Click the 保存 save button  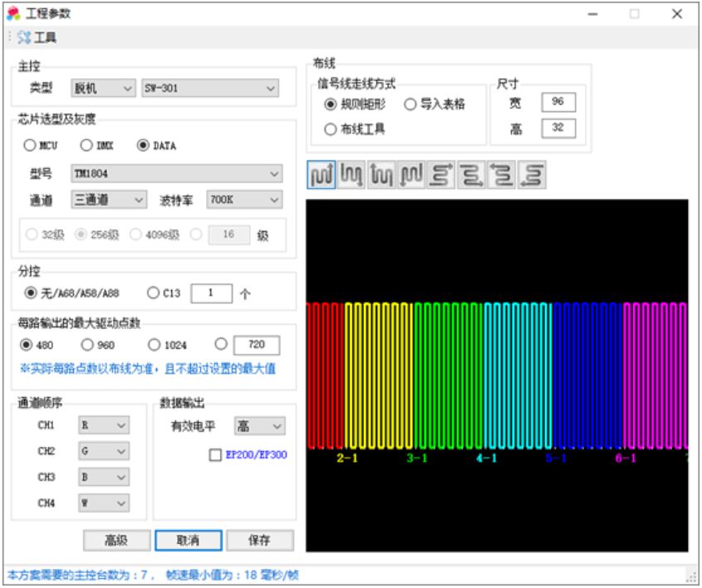[260, 541]
